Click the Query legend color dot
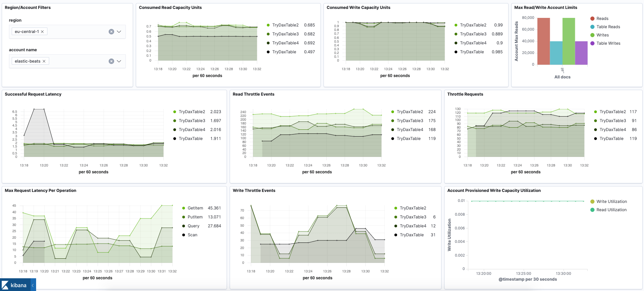This screenshot has height=291, width=644. click(x=184, y=226)
